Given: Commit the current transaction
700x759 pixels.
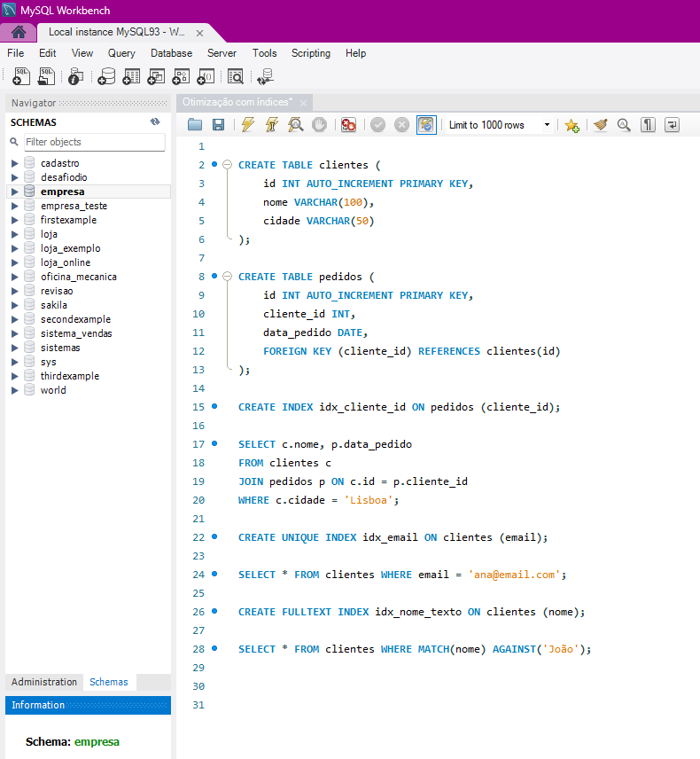Looking at the screenshot, I should coord(377,125).
